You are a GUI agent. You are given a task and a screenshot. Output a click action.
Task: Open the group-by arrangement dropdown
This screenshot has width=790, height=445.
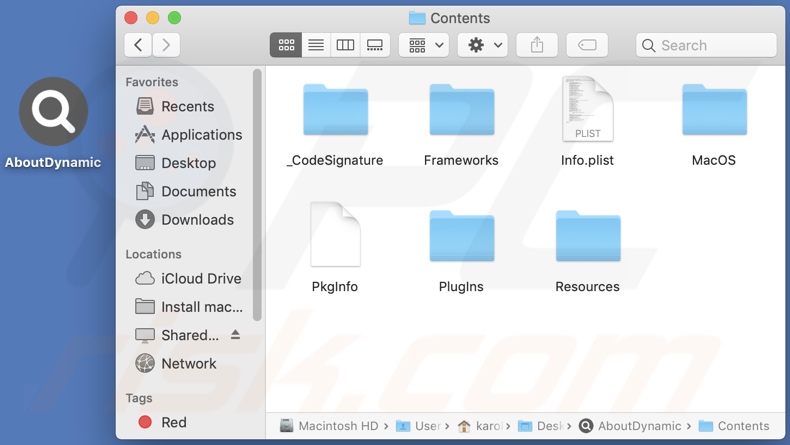coord(424,45)
